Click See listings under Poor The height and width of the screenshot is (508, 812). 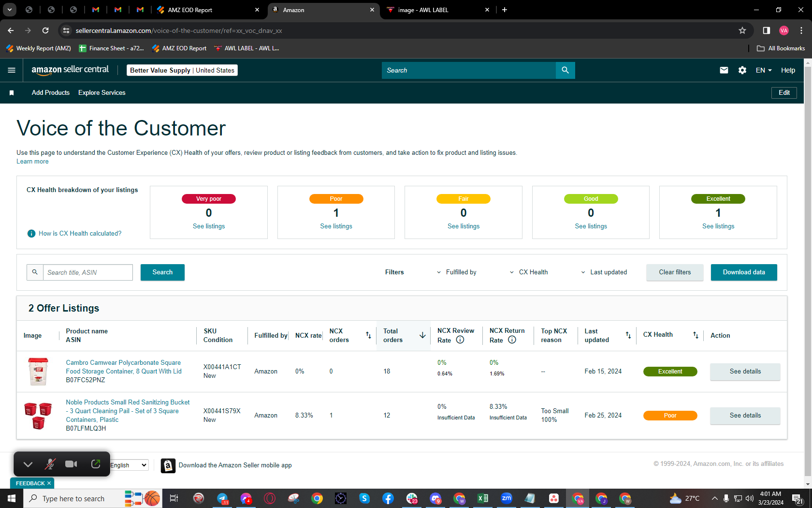pos(336,226)
